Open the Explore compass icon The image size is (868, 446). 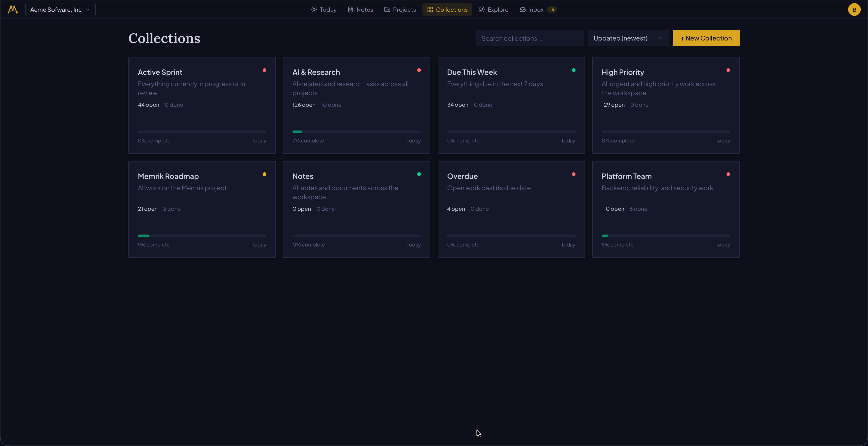point(482,9)
